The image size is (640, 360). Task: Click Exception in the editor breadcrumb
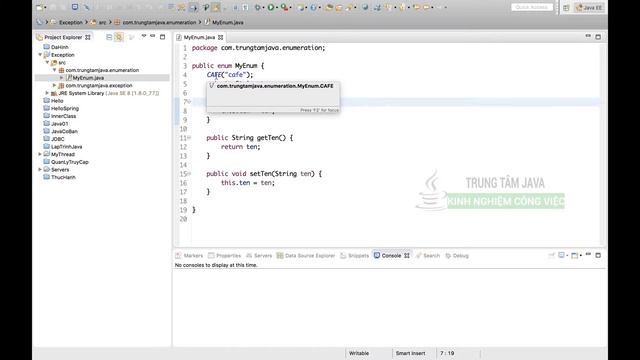tap(71, 22)
